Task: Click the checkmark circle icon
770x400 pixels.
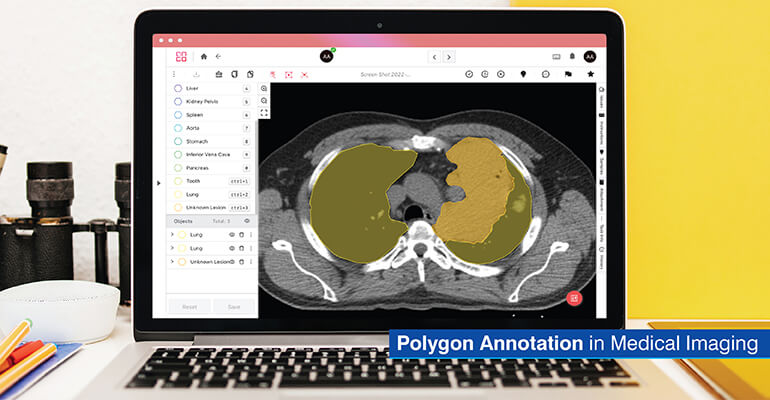Action: click(469, 74)
